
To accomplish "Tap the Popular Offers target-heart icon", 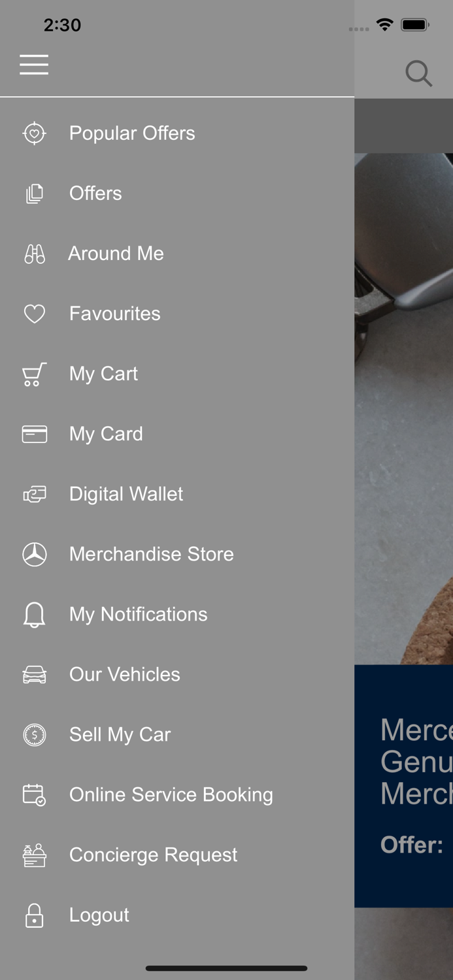I will click(x=35, y=133).
